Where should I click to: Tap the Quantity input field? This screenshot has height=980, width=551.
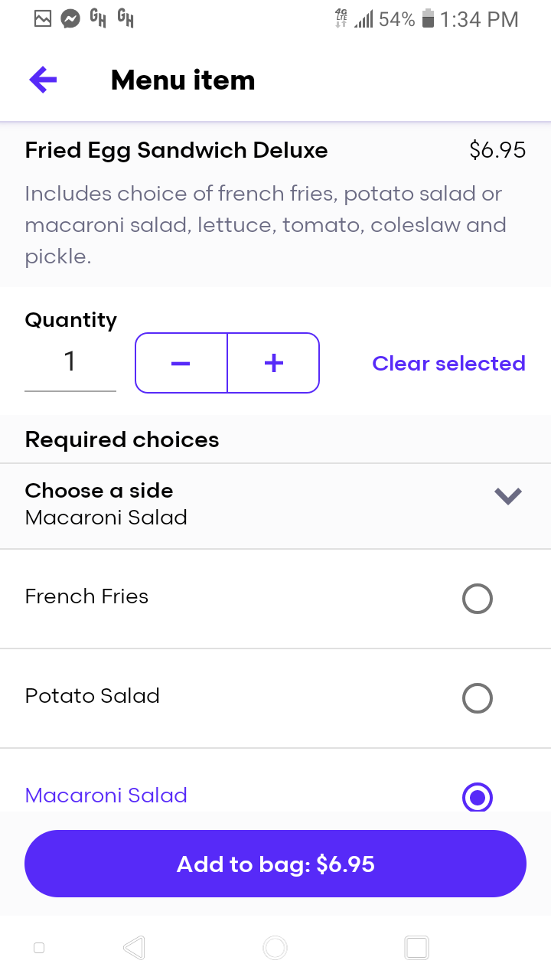tap(70, 363)
